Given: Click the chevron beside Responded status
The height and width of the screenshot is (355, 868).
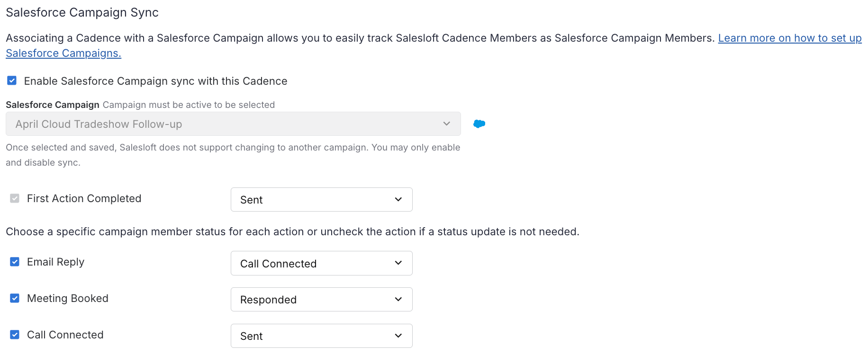Looking at the screenshot, I should (398, 300).
